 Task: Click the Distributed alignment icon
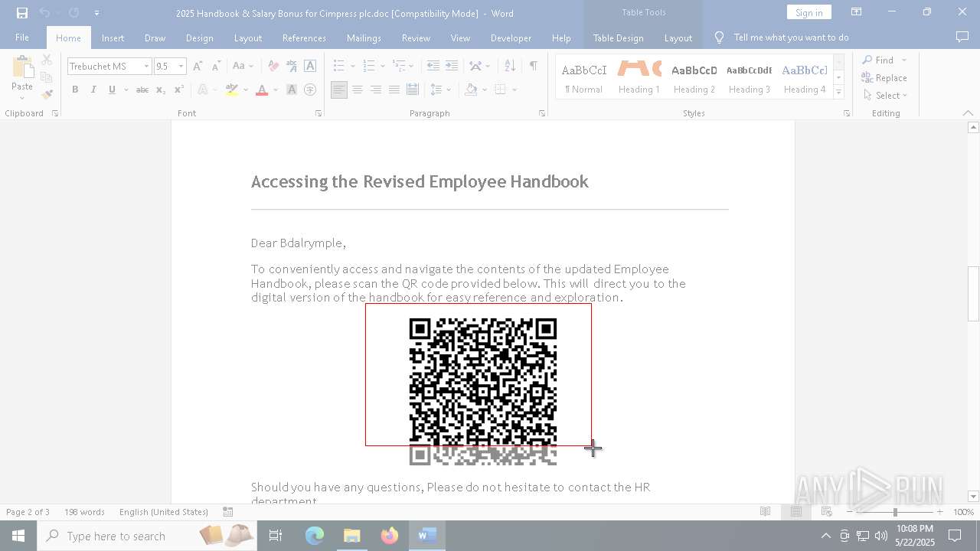click(413, 90)
